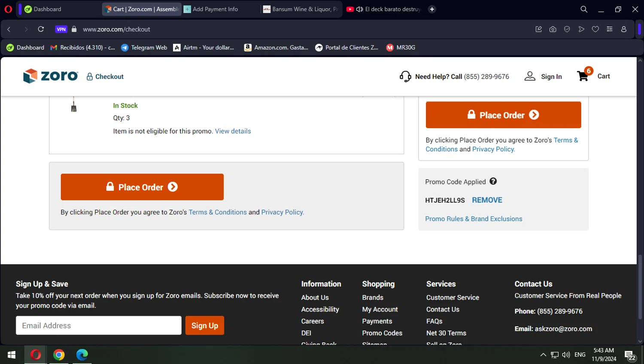Click promo code help question icon
The width and height of the screenshot is (644, 364).
pos(493,181)
